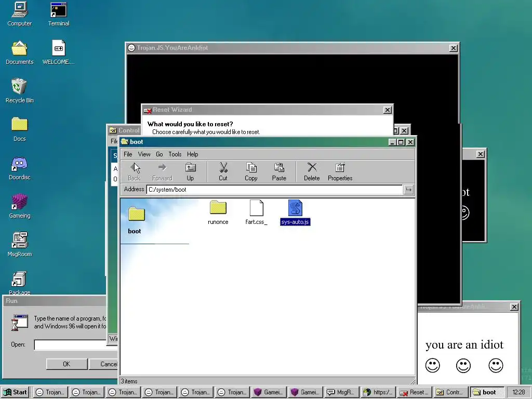
Task: Click the boot taskbar item
Action: tap(486, 392)
